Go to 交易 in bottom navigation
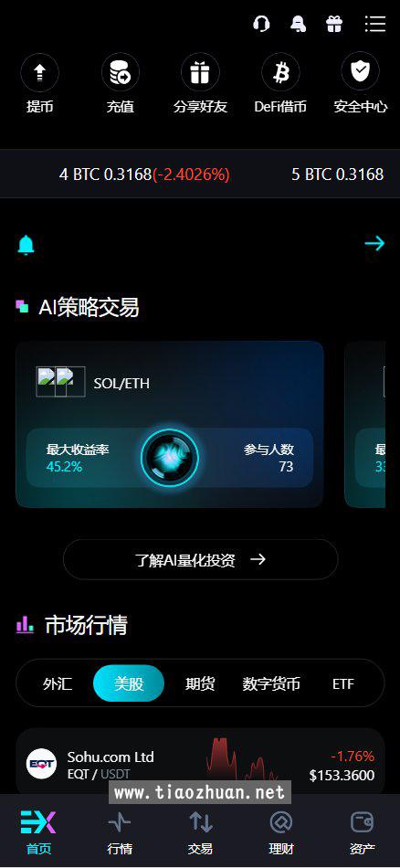 200,832
